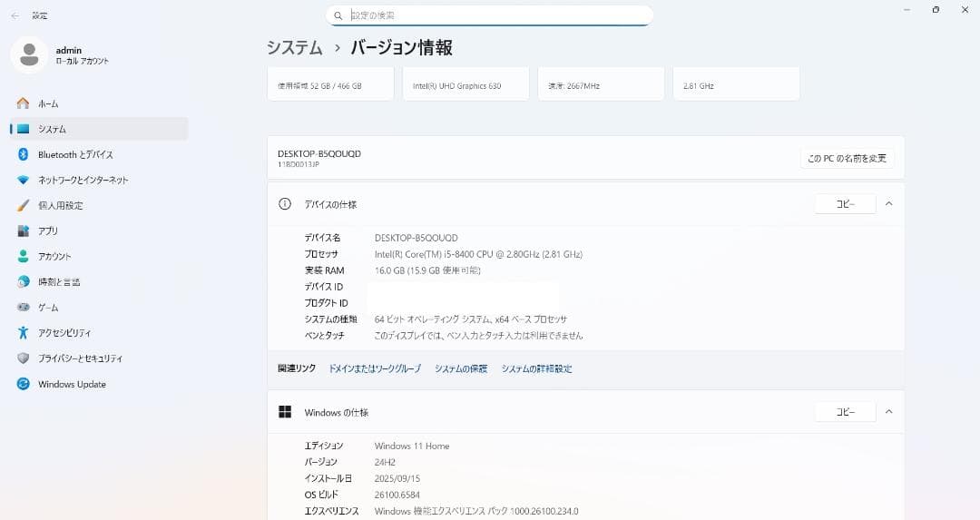Click この PC の名前を変更 button
The image size is (980, 520).
tap(847, 158)
